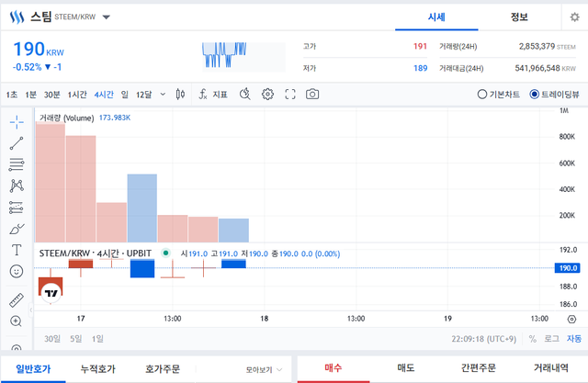Click the 24H volume value 2,853,379
This screenshot has height=383, width=588.
pos(537,47)
